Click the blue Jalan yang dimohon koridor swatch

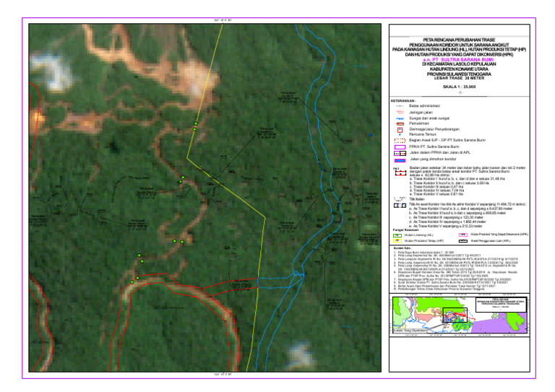(x=400, y=160)
